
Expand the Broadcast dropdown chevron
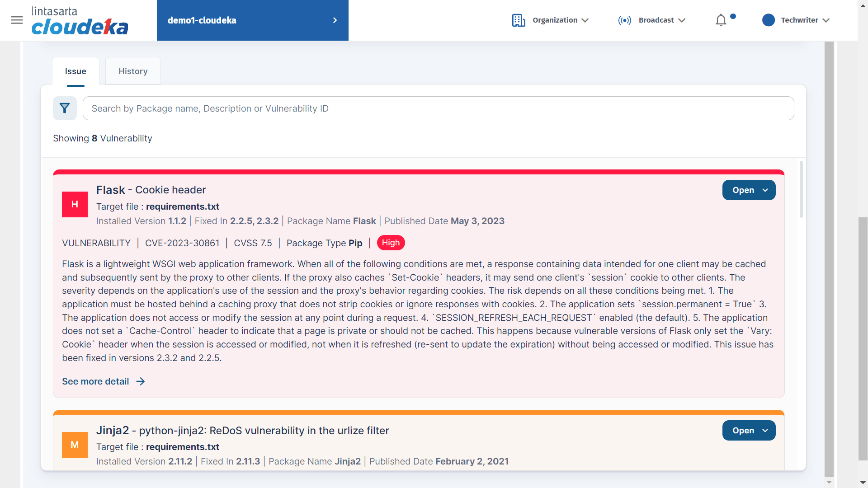point(682,20)
